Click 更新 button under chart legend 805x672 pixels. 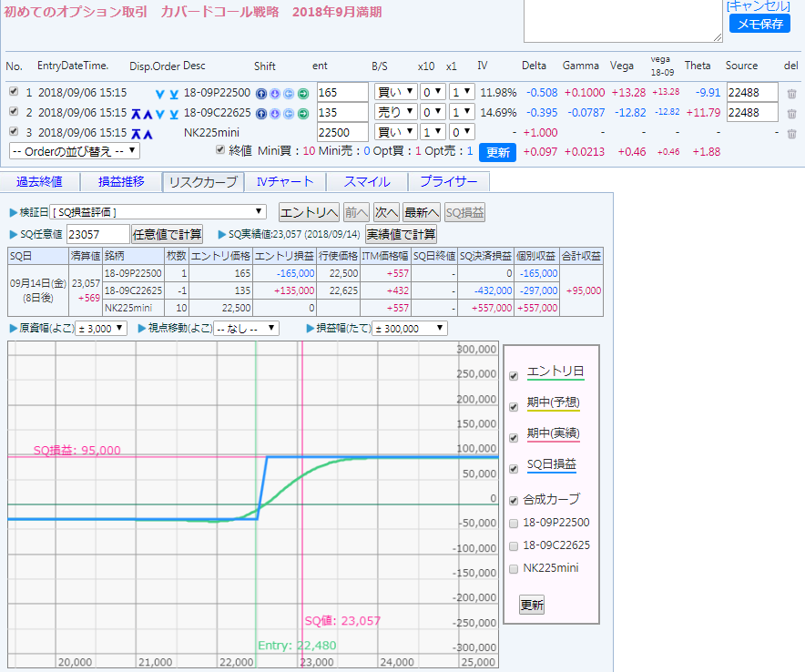click(x=532, y=605)
